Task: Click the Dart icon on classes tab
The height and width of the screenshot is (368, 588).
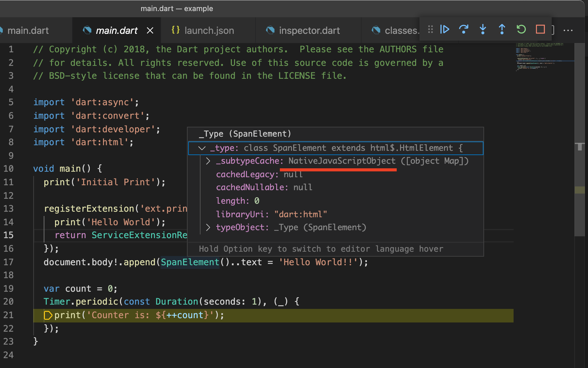Action: [376, 30]
